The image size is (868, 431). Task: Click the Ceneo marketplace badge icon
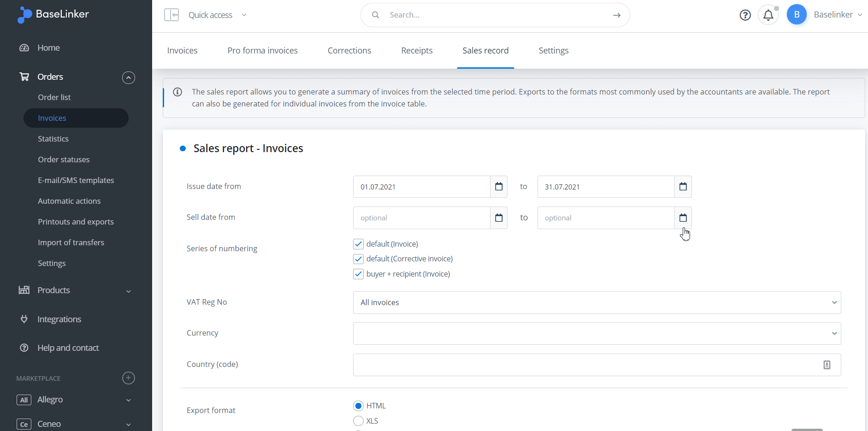point(24,424)
